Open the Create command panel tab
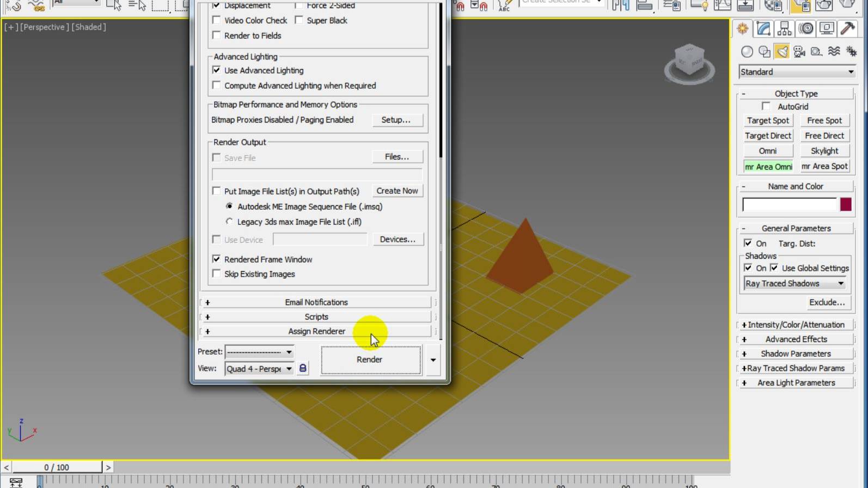 (743, 28)
